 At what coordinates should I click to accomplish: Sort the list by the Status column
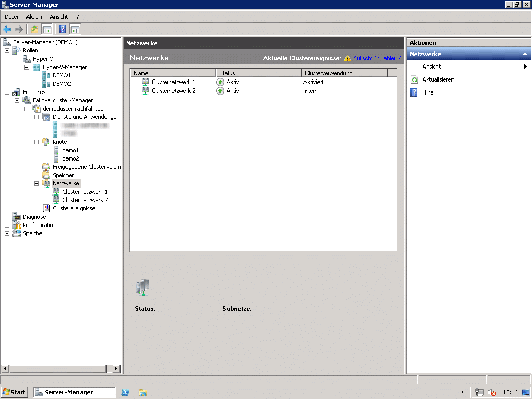(x=259, y=73)
